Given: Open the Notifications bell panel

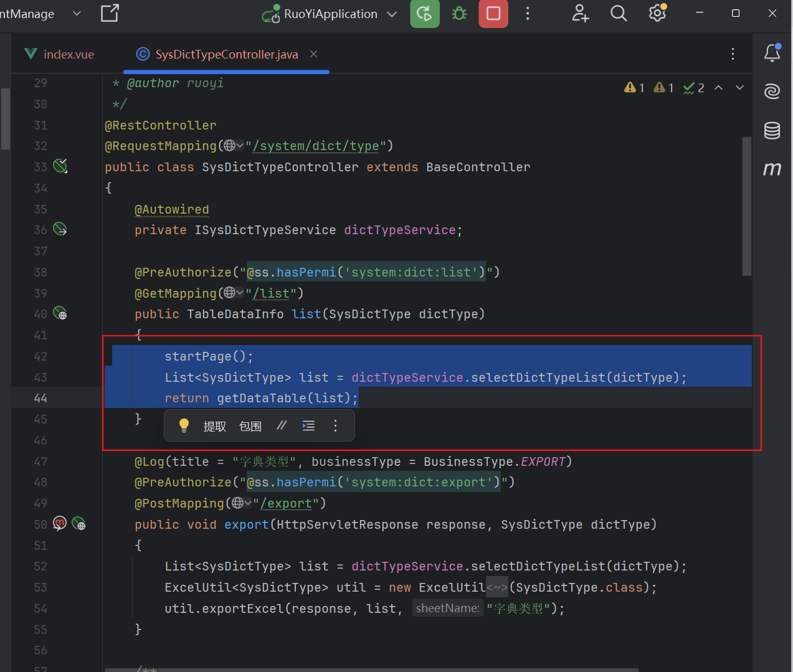Looking at the screenshot, I should (x=772, y=53).
